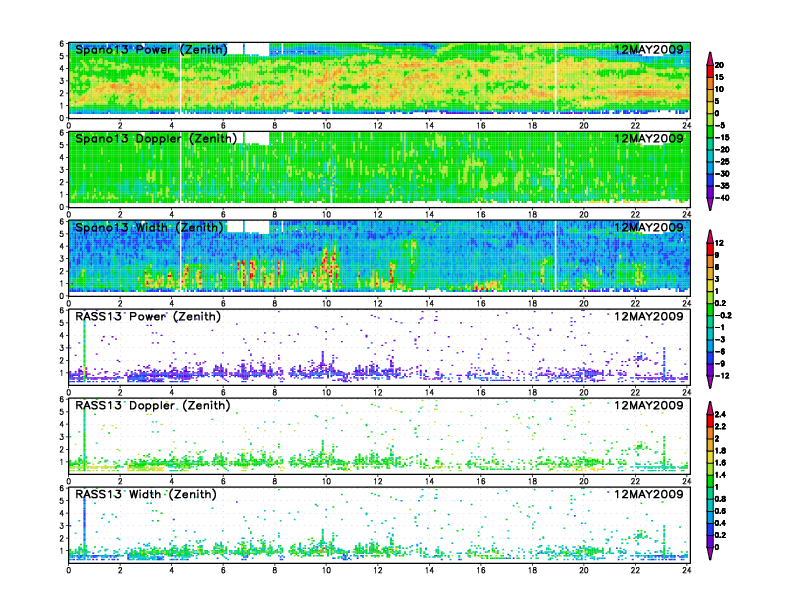This screenshot has height=612, width=792.
Task: Click the '-0.2' colorbar label
Action: [x=723, y=315]
